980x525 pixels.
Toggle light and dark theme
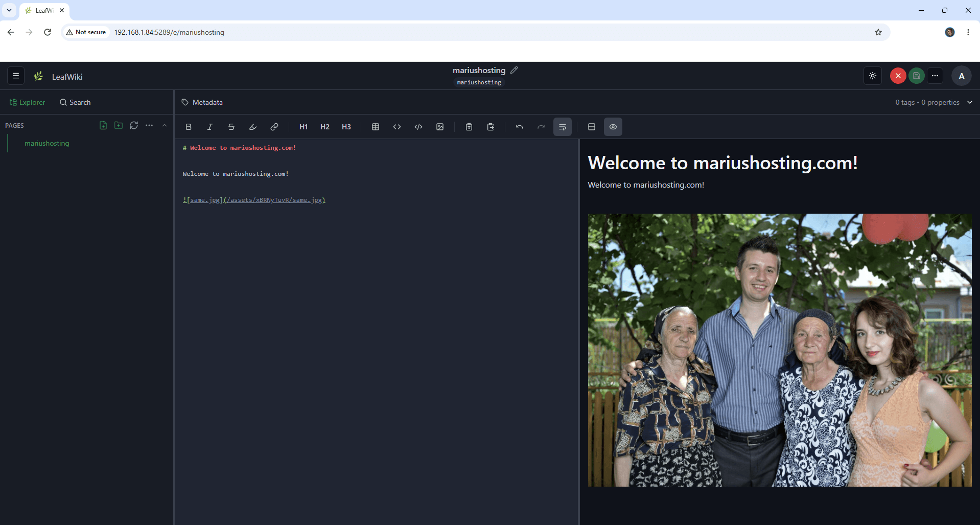coord(873,76)
